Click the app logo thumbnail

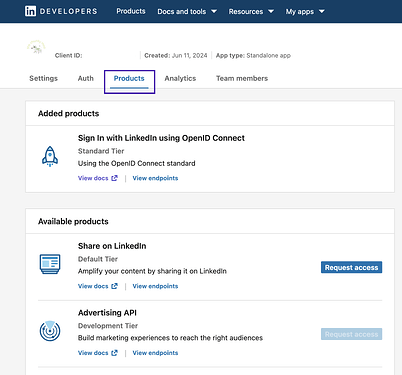coord(36,48)
